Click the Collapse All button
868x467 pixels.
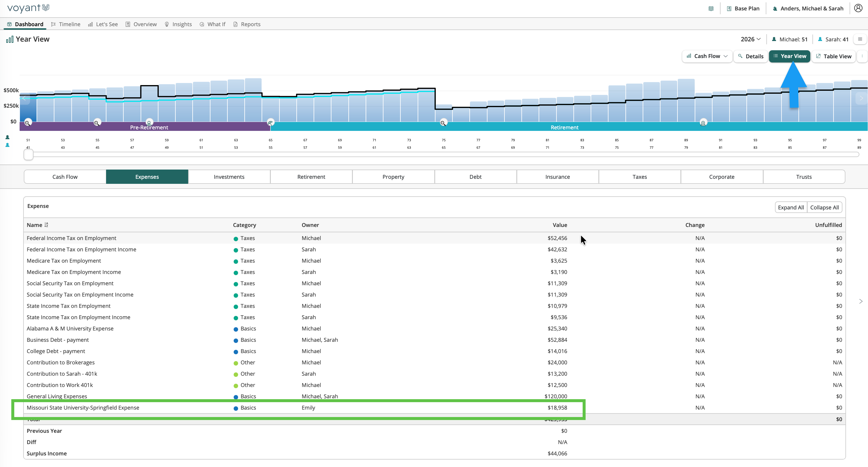click(x=824, y=207)
